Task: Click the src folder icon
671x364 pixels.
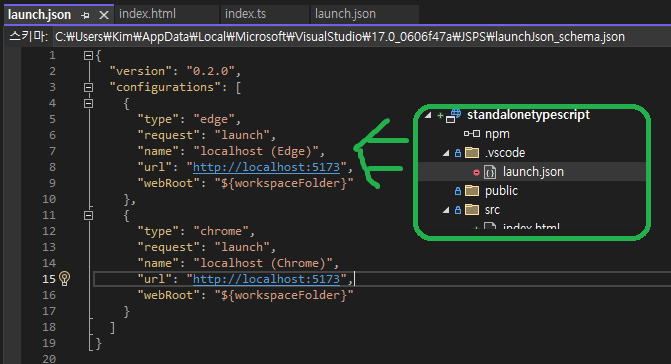Action: click(472, 210)
